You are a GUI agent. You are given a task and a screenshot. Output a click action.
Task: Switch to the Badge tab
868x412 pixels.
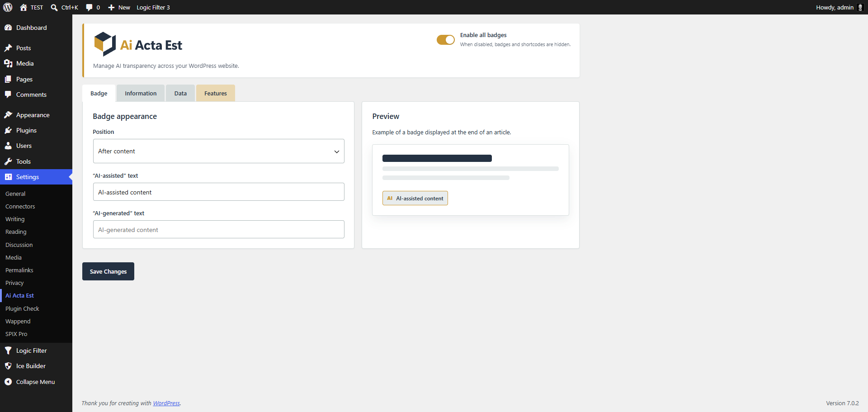[99, 93]
